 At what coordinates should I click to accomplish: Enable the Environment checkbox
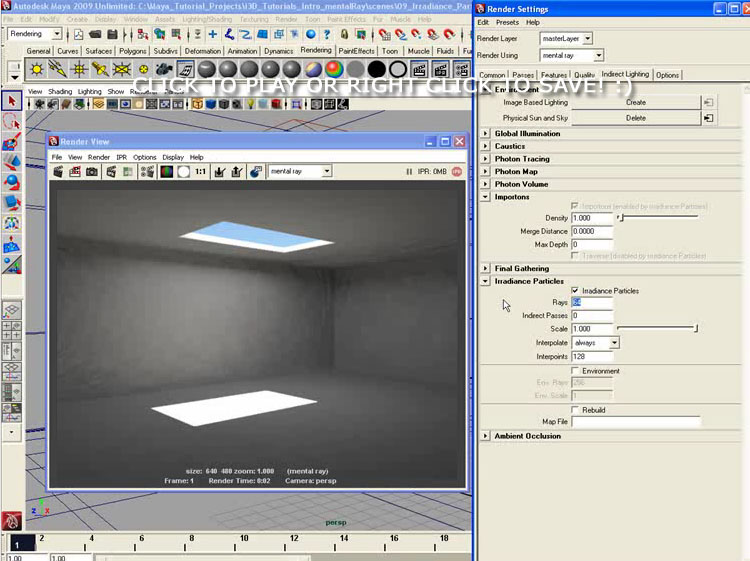point(575,371)
